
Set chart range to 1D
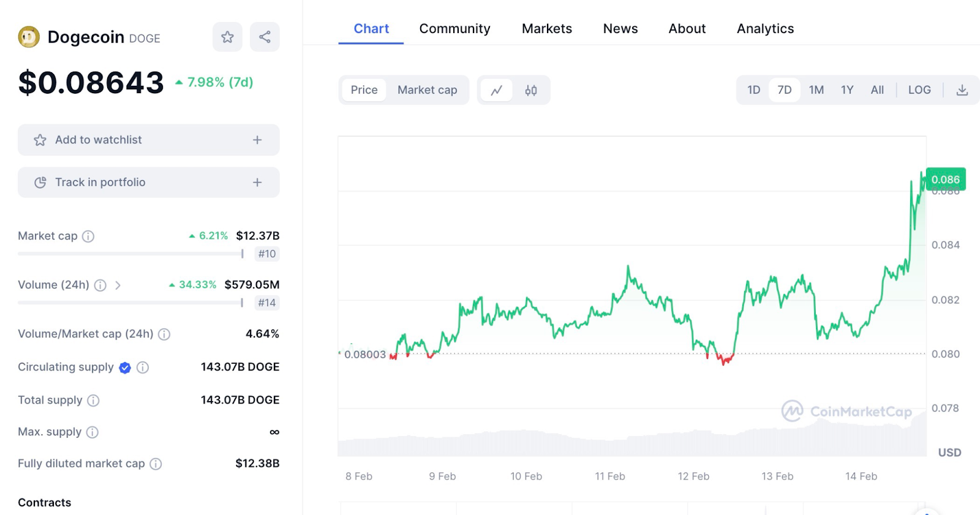(x=753, y=90)
